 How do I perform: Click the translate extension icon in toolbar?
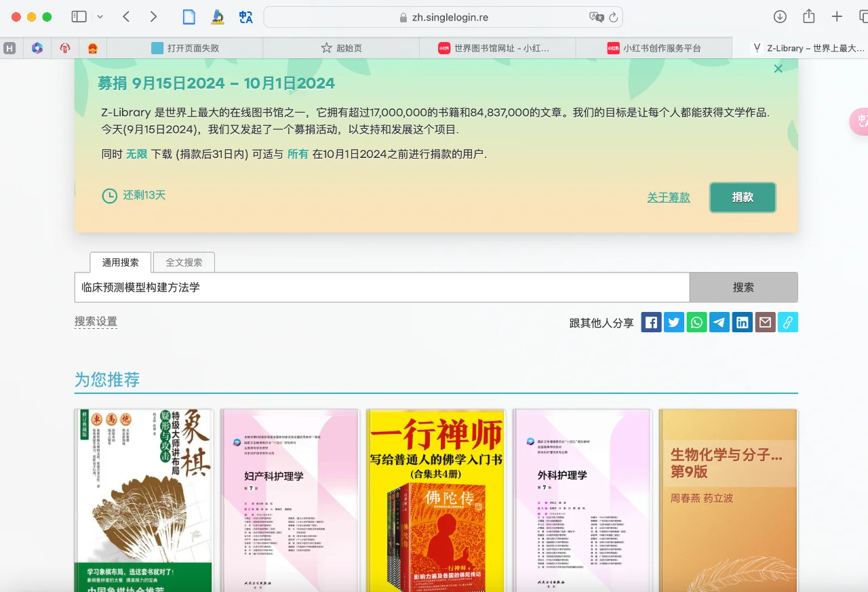(x=245, y=17)
